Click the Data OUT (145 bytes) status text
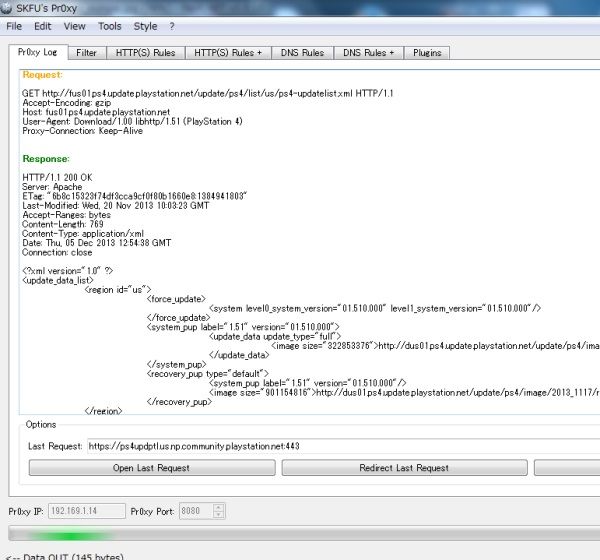Screen dimensions: 600x560 [x=65, y=556]
